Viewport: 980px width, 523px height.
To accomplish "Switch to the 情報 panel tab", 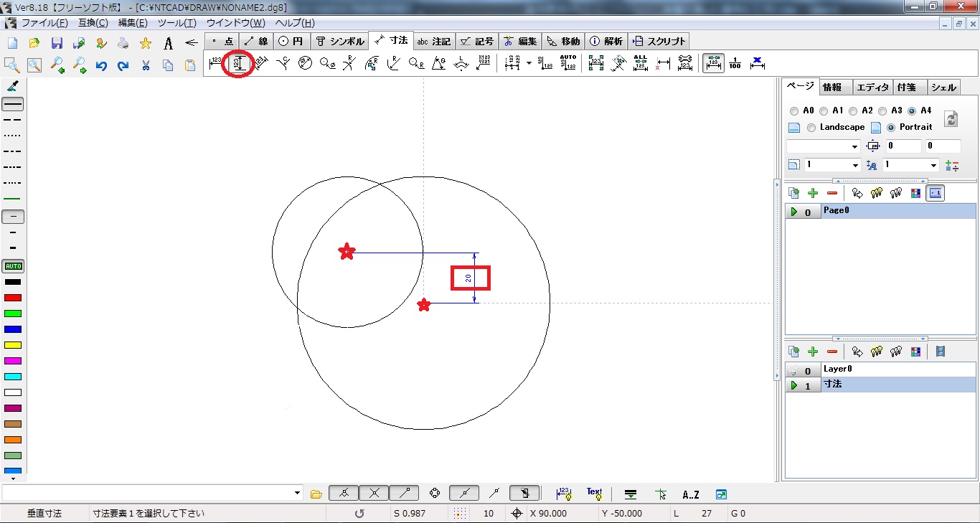I will 832,88.
